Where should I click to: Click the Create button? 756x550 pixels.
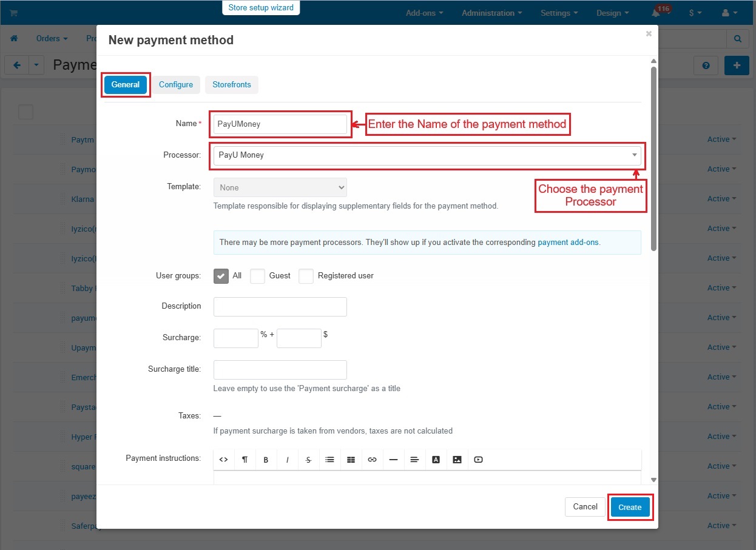(x=630, y=507)
